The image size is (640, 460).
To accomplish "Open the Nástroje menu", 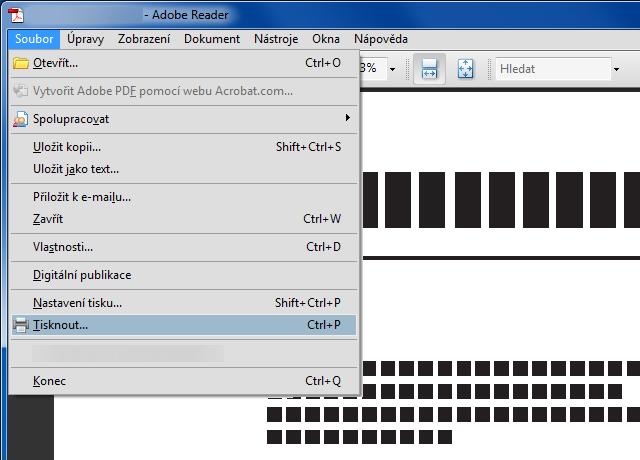I will (276, 39).
